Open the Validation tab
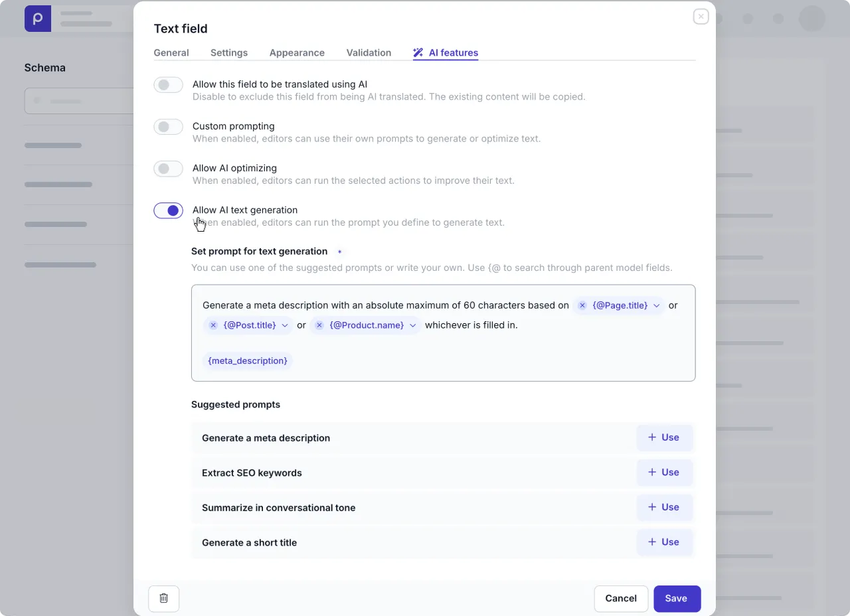This screenshot has height=616, width=850. (x=369, y=52)
